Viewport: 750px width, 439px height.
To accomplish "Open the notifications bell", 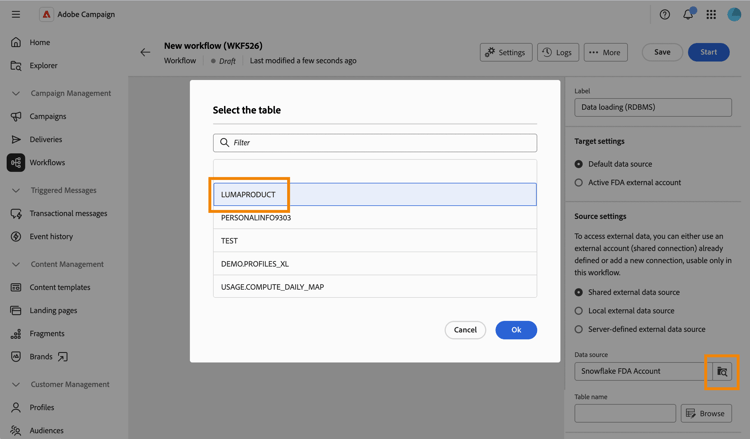I will point(688,14).
